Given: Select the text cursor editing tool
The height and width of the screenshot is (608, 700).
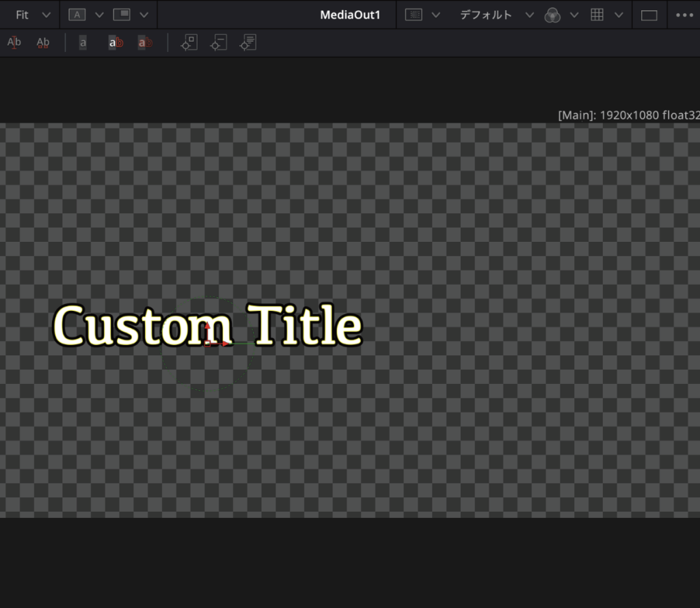Looking at the screenshot, I should 14,43.
